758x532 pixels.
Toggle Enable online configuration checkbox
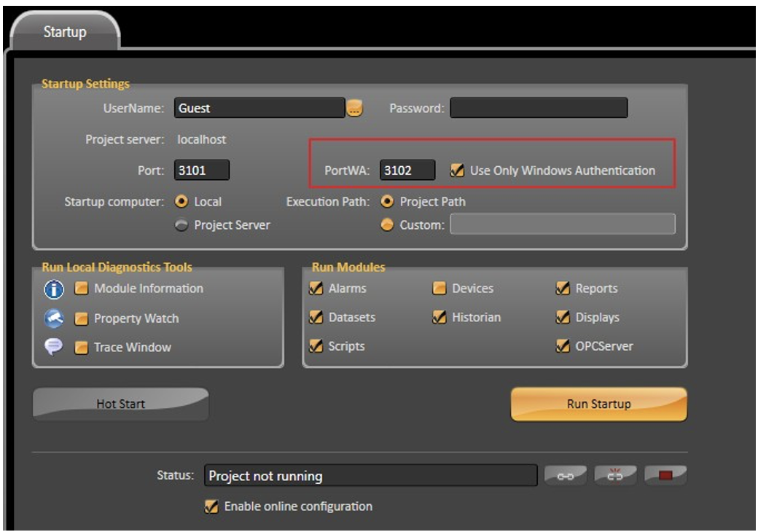[x=212, y=506]
